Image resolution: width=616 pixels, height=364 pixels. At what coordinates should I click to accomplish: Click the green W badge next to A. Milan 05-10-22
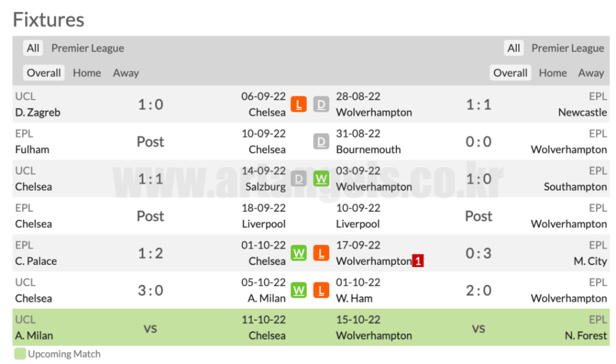pyautogui.click(x=298, y=291)
